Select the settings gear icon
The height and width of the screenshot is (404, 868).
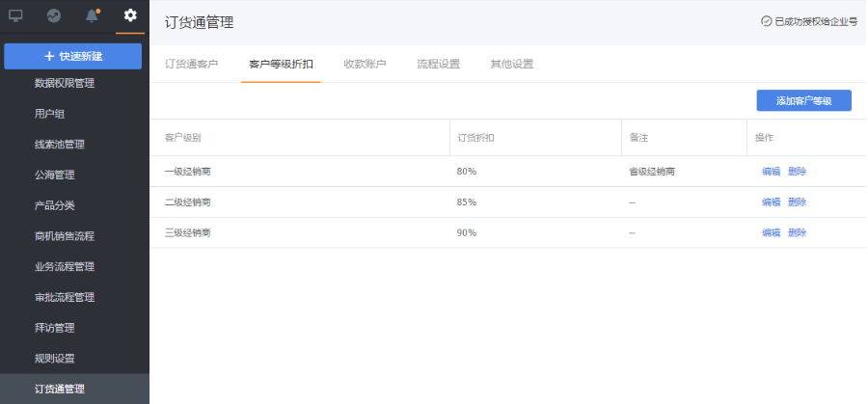coord(130,15)
